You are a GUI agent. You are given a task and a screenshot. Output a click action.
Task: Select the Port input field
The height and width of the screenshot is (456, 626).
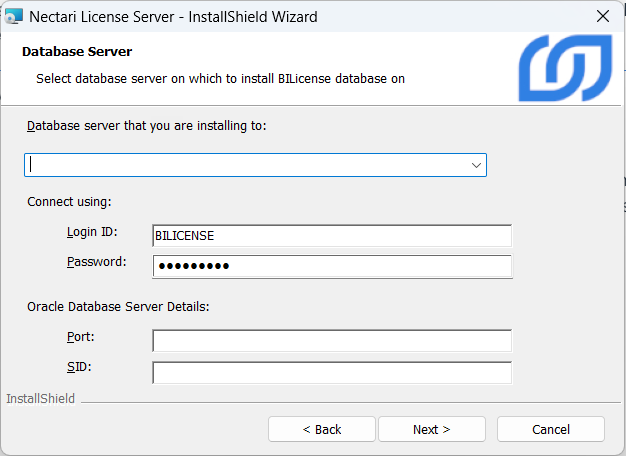tap(331, 341)
